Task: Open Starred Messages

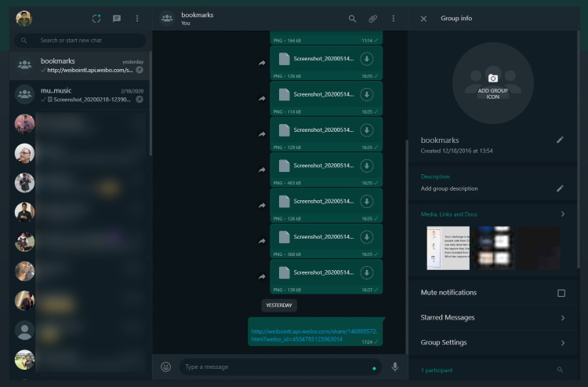Action: click(492, 318)
